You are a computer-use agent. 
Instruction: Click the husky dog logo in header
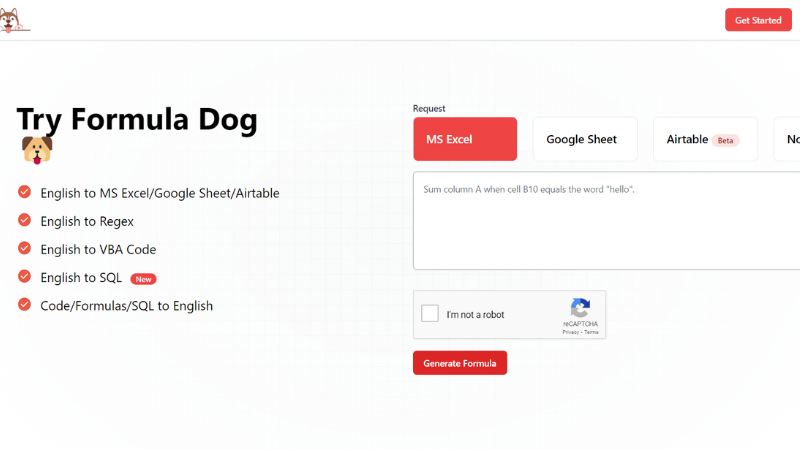tap(13, 20)
